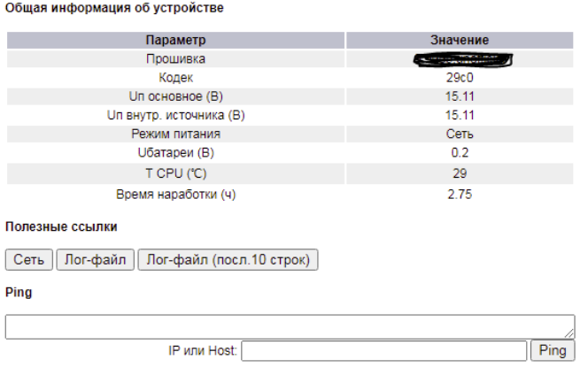Select the Значение column header
The image size is (588, 375).
click(460, 40)
